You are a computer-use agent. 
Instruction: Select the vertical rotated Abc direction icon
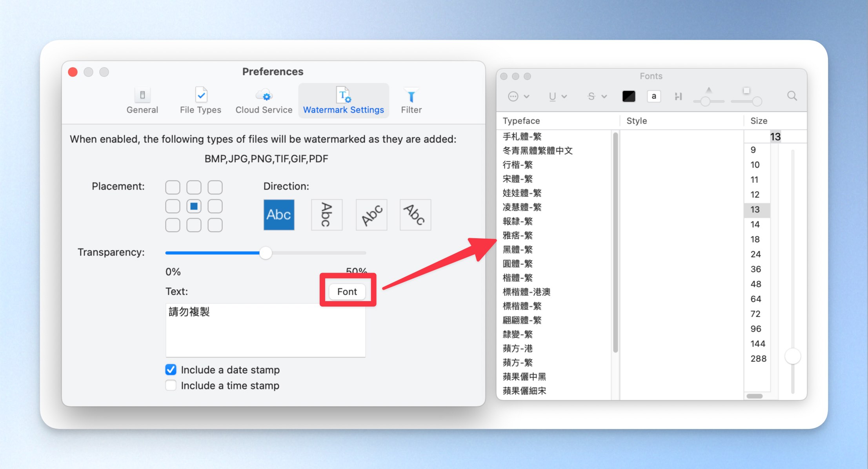[327, 215]
